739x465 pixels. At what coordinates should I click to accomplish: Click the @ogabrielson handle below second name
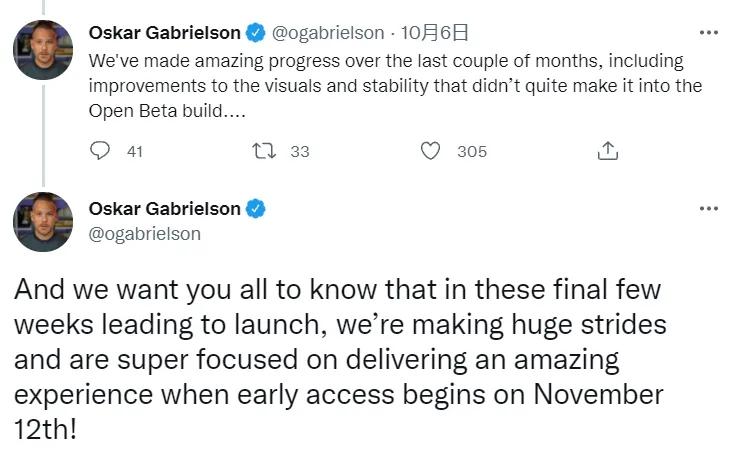coord(145,233)
